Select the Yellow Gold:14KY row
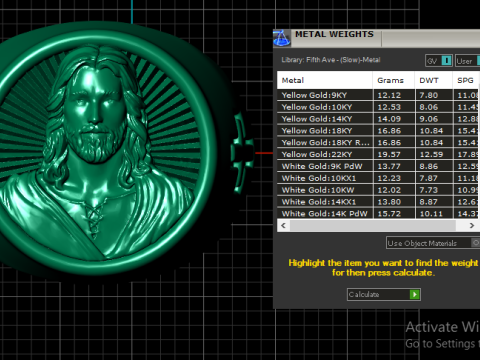This screenshot has height=360, width=480. pos(378,119)
